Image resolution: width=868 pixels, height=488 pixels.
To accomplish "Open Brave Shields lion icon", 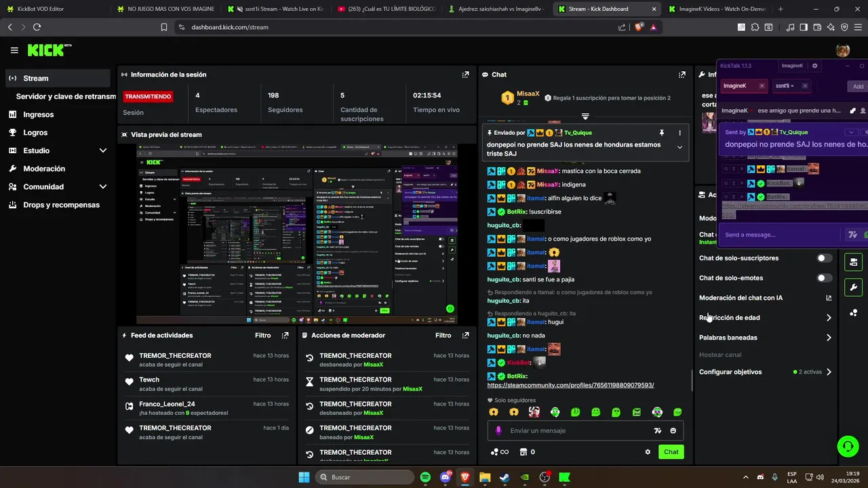I will (x=639, y=27).
